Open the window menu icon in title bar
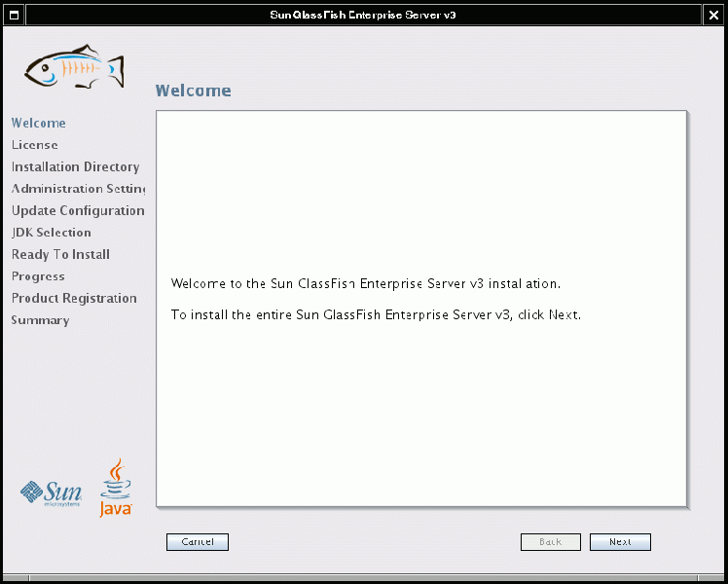The width and height of the screenshot is (728, 584). [14, 15]
